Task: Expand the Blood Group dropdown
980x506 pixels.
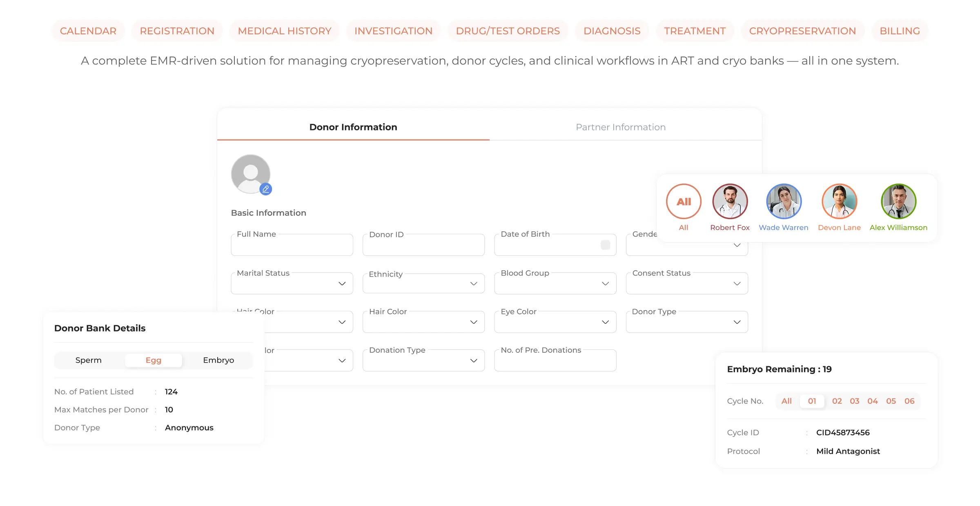Action: tap(555, 284)
